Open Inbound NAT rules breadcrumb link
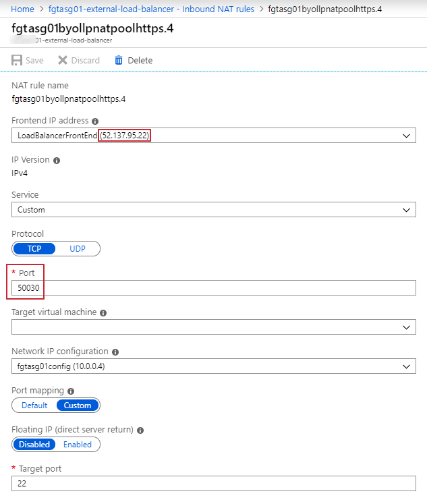Image resolution: width=427 pixels, height=504 pixels. 152,9
